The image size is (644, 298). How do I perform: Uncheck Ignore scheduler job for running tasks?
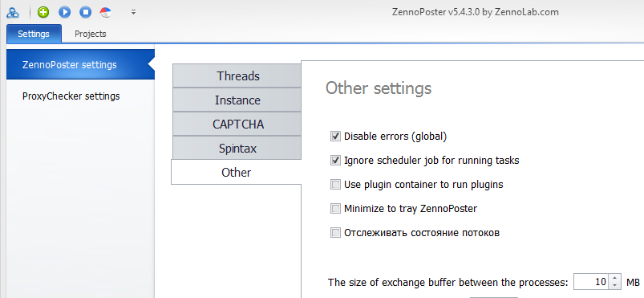click(x=335, y=160)
